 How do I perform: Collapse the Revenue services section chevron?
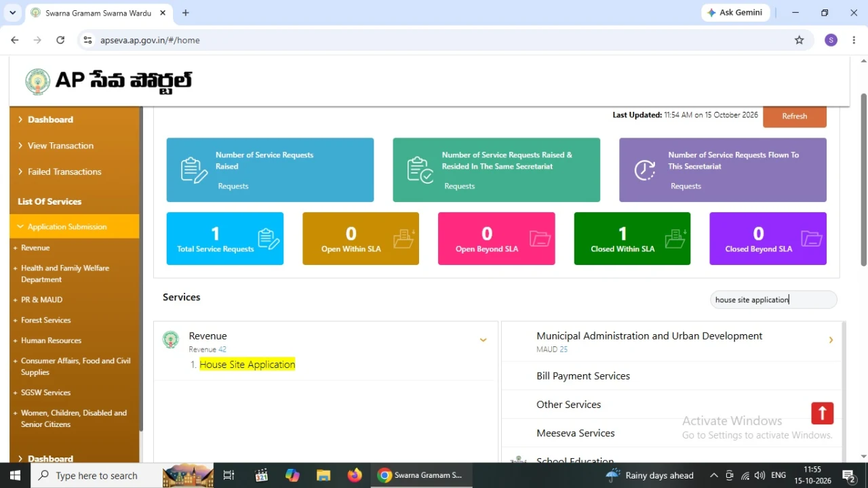pos(483,340)
